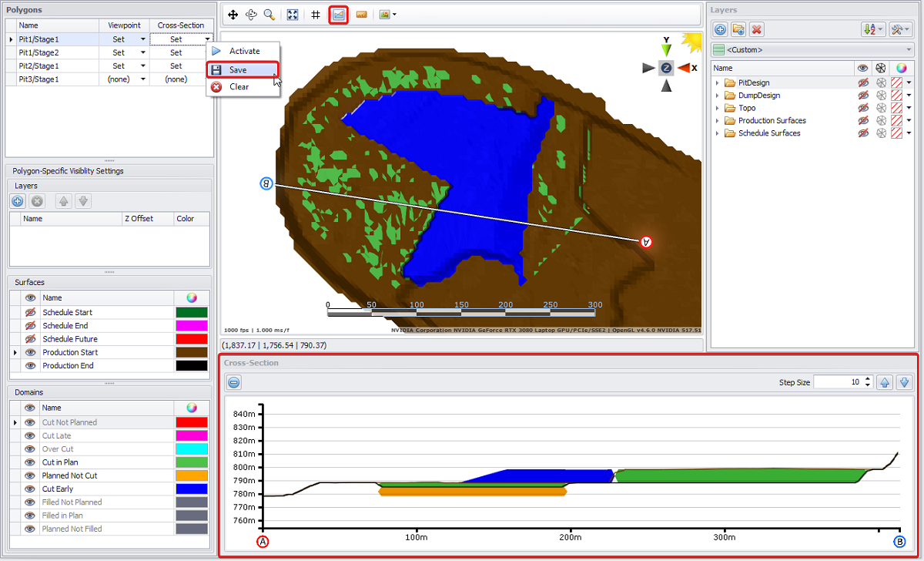Viewport: 924px width, 561px height.
Task: Toggle the grid display icon
Action: (316, 15)
